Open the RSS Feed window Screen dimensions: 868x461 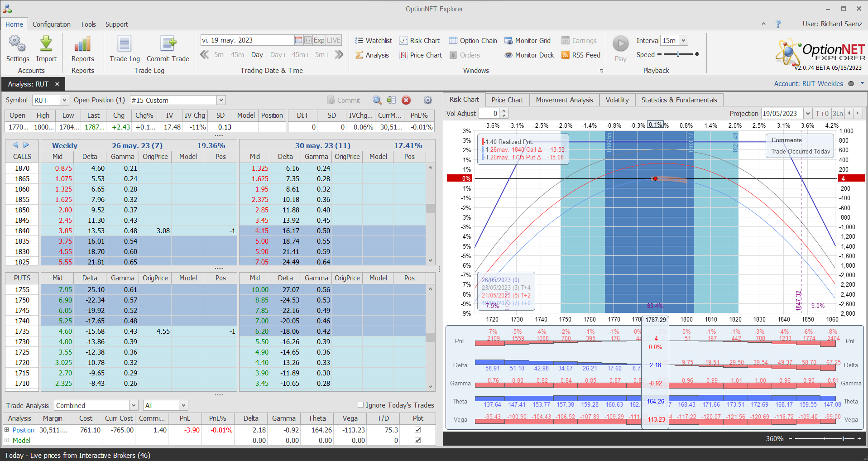(x=581, y=55)
